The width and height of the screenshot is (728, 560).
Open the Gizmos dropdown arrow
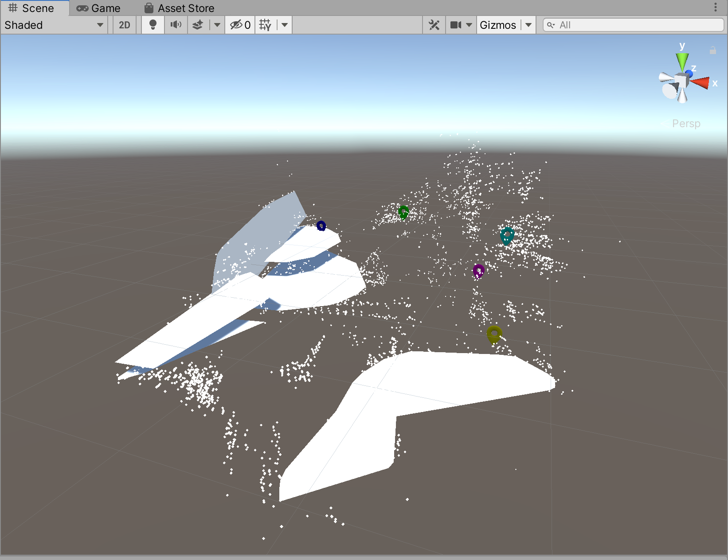[x=528, y=25]
